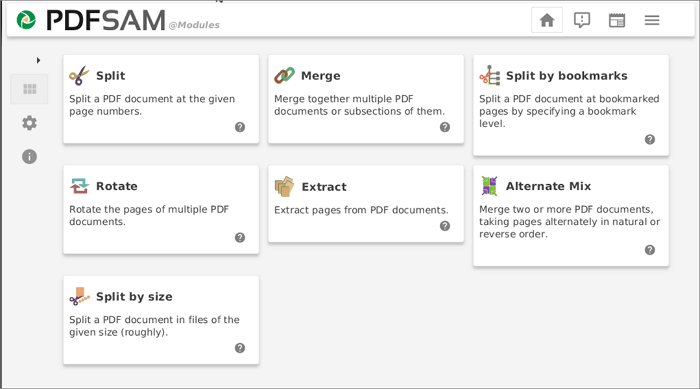Show help for the Split module

point(240,127)
